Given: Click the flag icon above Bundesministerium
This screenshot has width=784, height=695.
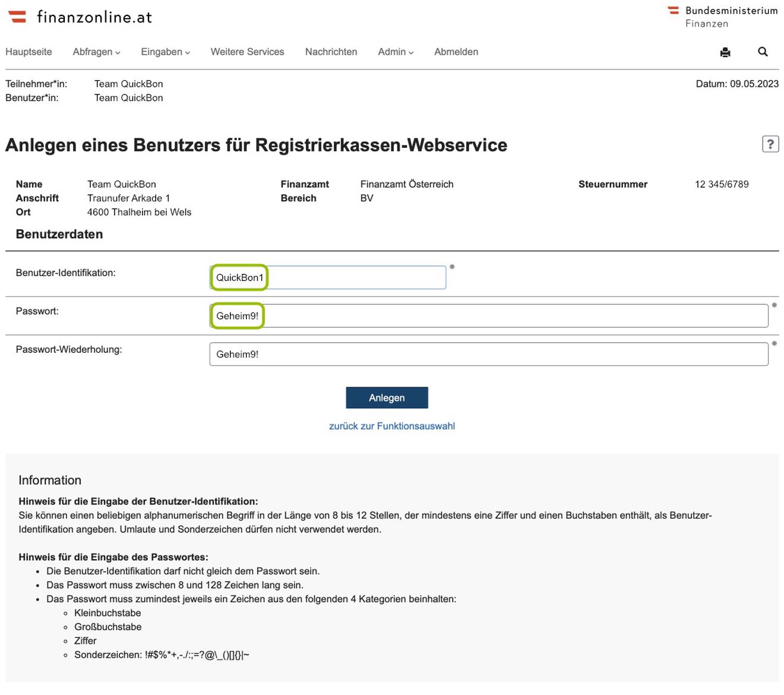Looking at the screenshot, I should pyautogui.click(x=672, y=11).
